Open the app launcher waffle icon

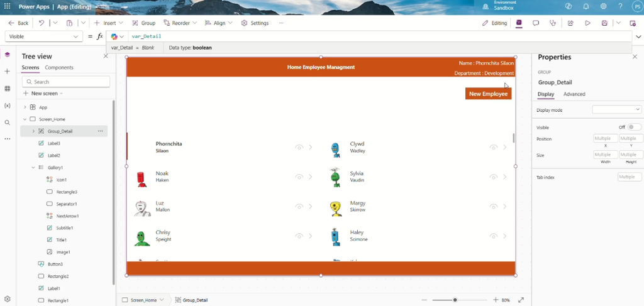7,6
